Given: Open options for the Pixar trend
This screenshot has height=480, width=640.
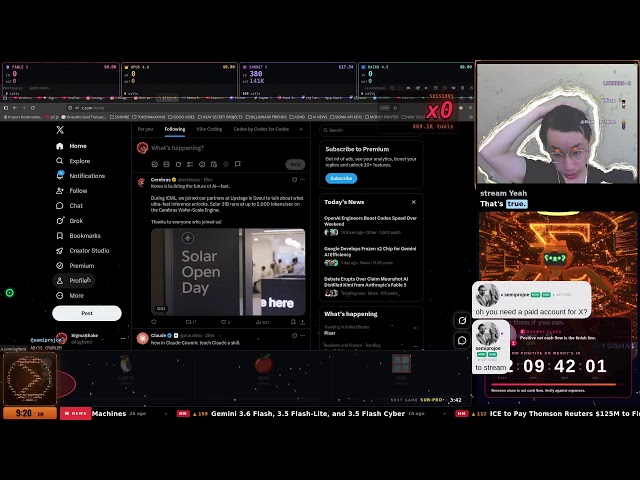Looking at the screenshot, I should pyautogui.click(x=415, y=328).
